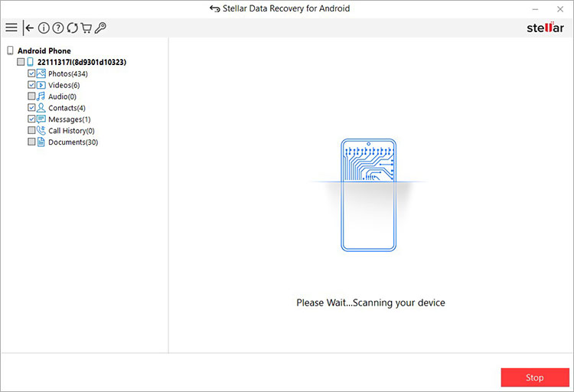Open Call History(0) tree item
Viewport: 574px width, 392px height.
click(73, 131)
